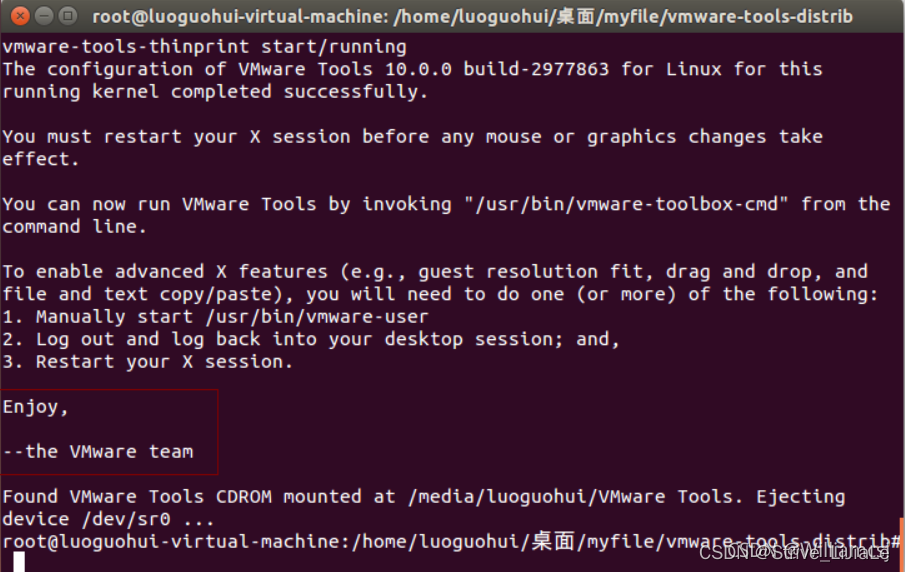
Task: Click the "Enjoy," line
Action: [x=36, y=407]
